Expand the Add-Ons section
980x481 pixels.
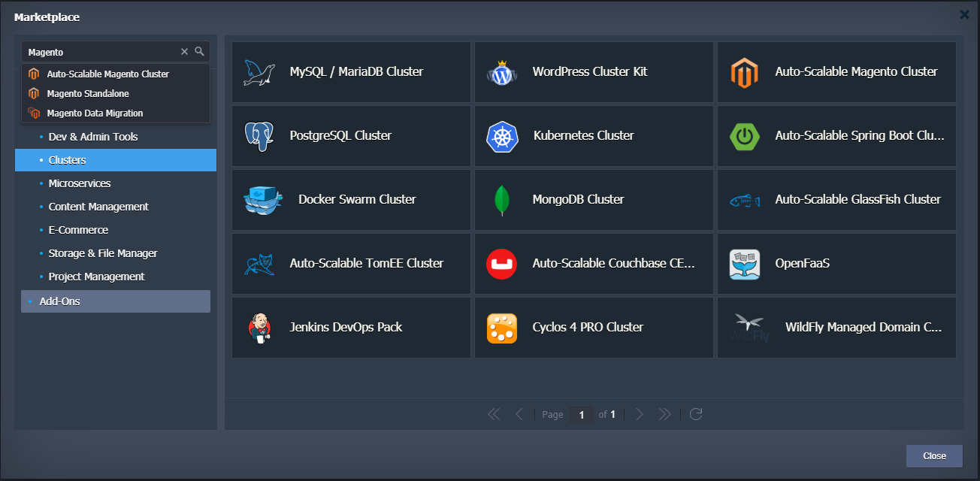[x=60, y=301]
